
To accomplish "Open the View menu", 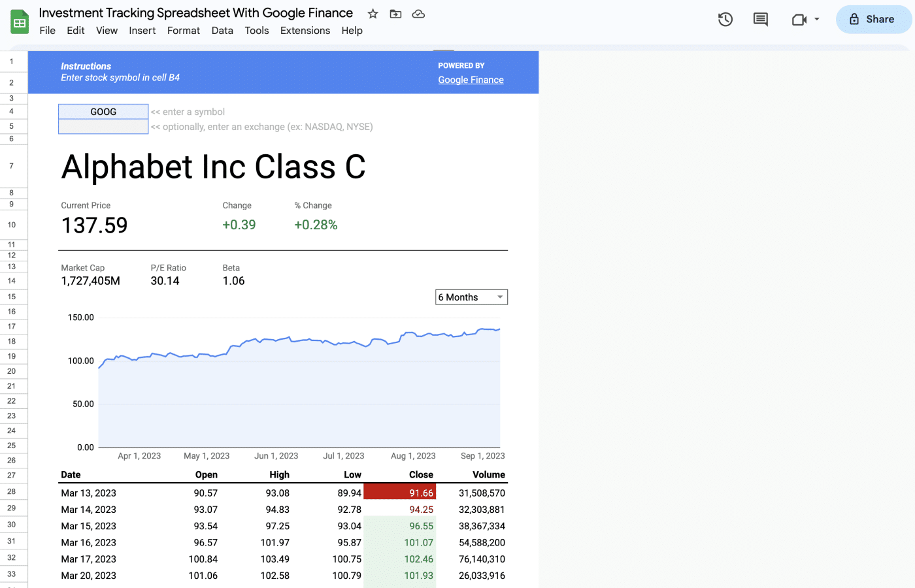I will tap(107, 31).
